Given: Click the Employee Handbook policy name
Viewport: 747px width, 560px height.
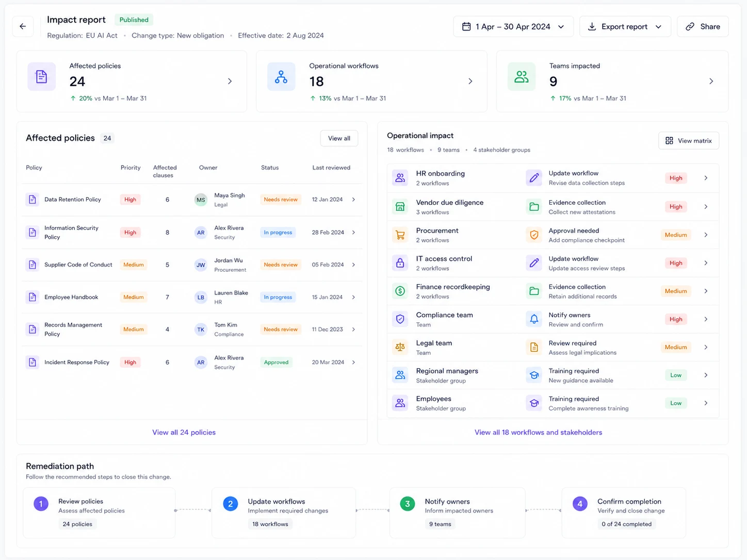Looking at the screenshot, I should point(71,297).
